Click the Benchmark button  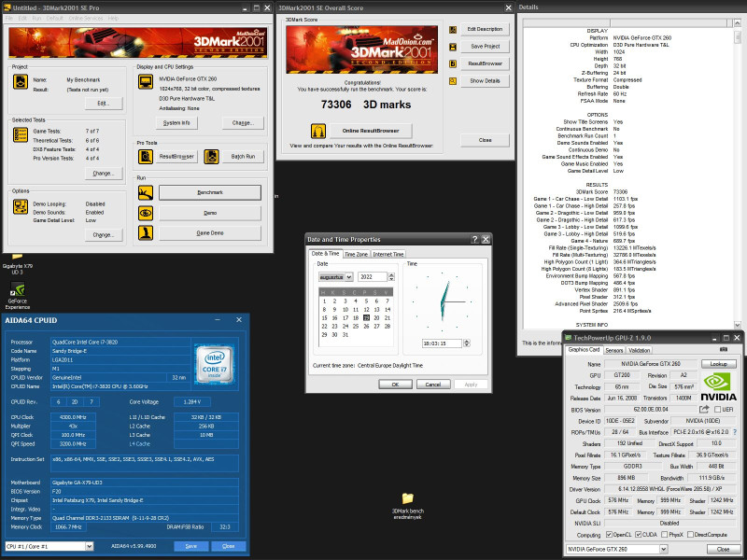(210, 192)
